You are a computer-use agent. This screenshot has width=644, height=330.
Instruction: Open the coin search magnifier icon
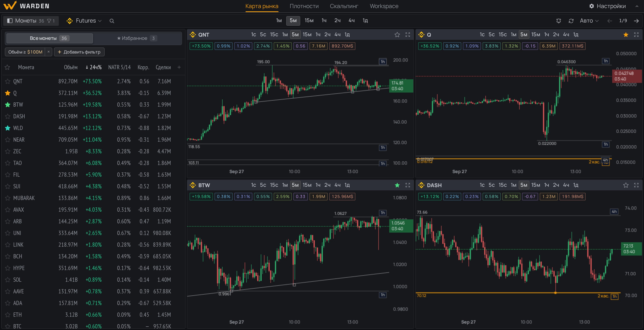[x=112, y=21]
